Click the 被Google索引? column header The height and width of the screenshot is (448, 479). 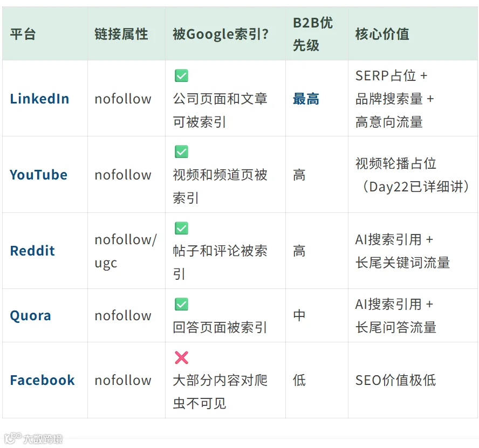click(221, 34)
